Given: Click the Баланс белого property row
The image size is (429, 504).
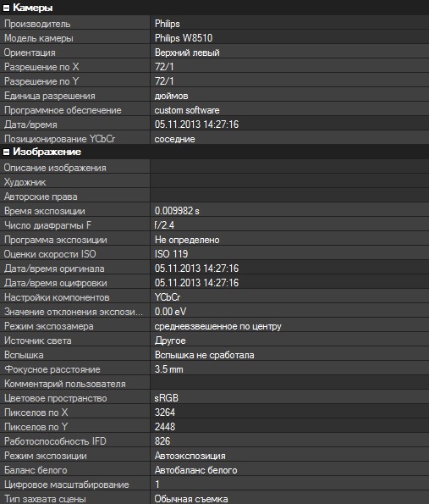Looking at the screenshot, I should (215, 470).
